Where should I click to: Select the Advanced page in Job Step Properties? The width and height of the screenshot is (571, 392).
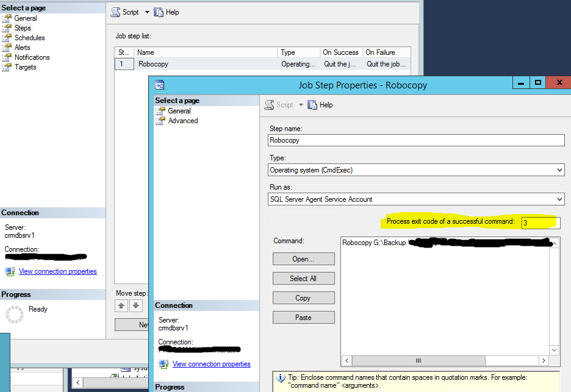click(182, 121)
